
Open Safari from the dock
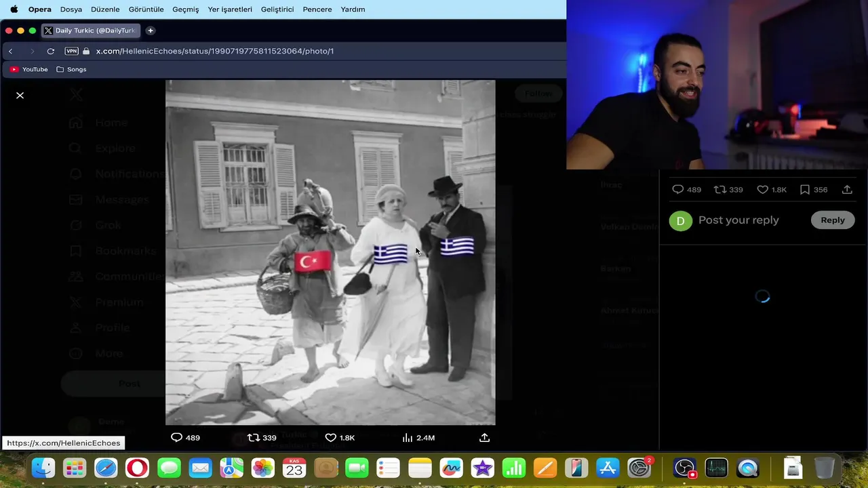point(106,468)
